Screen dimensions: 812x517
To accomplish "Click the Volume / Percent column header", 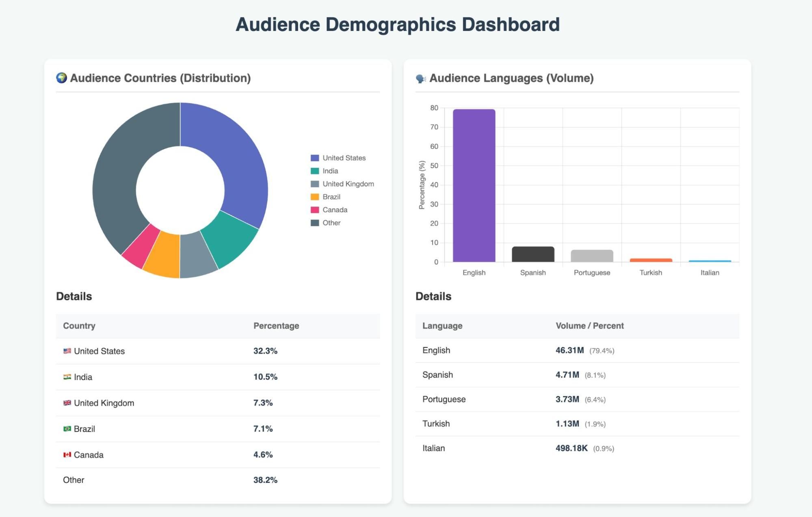I will [x=589, y=326].
